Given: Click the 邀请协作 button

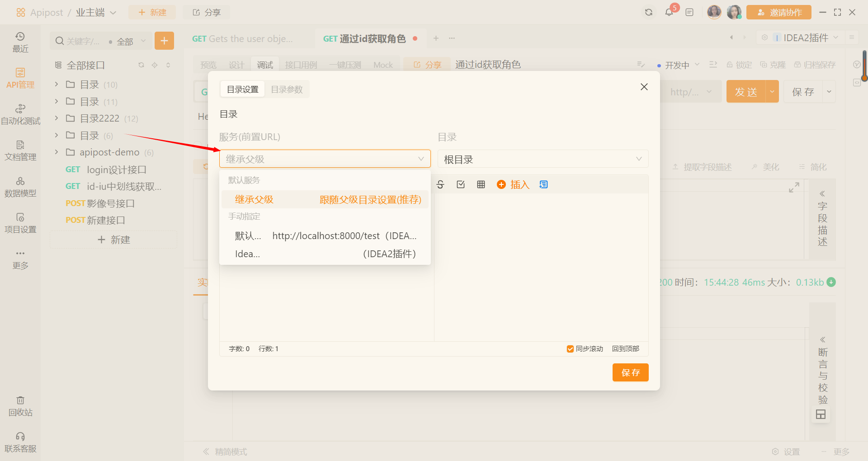Looking at the screenshot, I should point(779,12).
